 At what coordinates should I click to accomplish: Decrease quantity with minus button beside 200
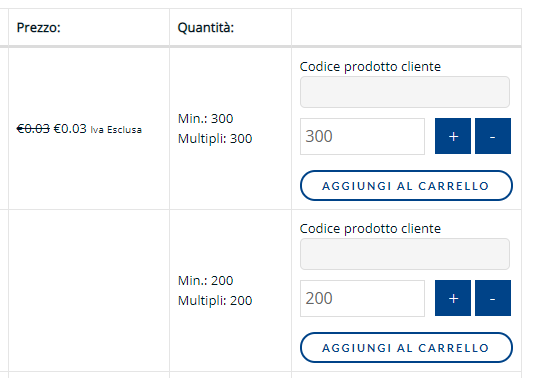pyautogui.click(x=493, y=298)
